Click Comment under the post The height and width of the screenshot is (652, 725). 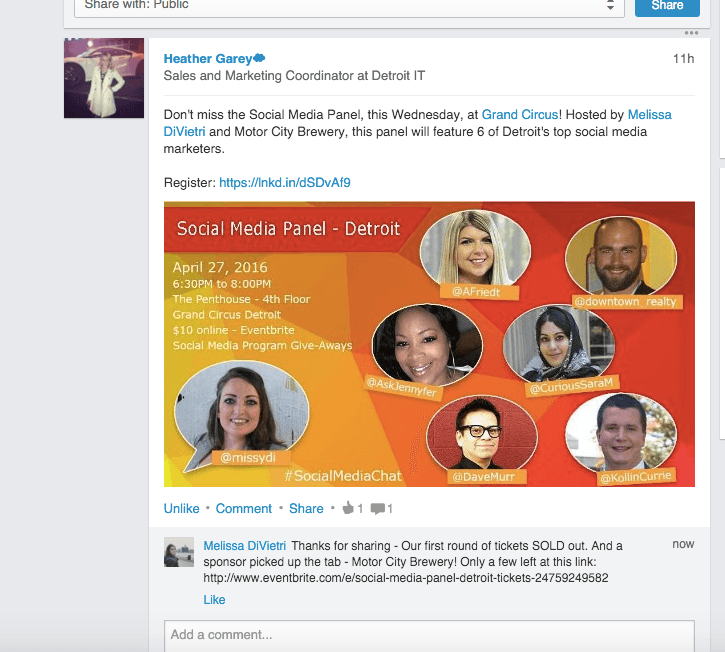[244, 509]
